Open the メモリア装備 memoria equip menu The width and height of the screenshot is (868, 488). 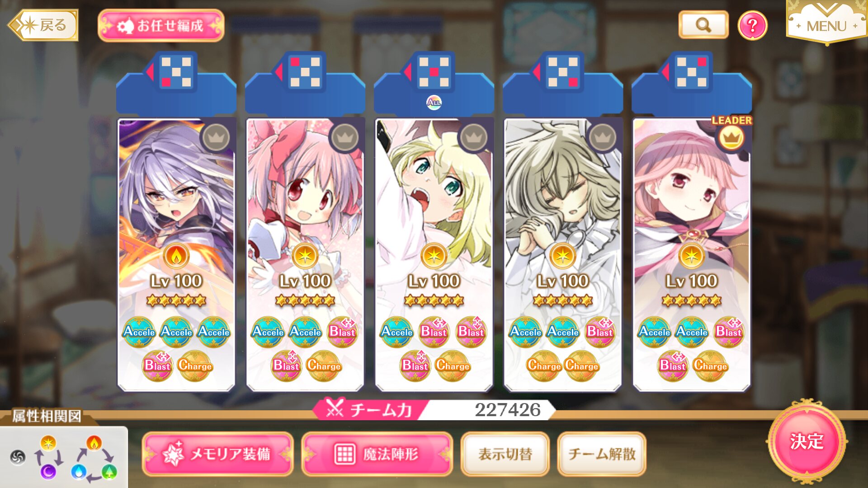pos(218,454)
